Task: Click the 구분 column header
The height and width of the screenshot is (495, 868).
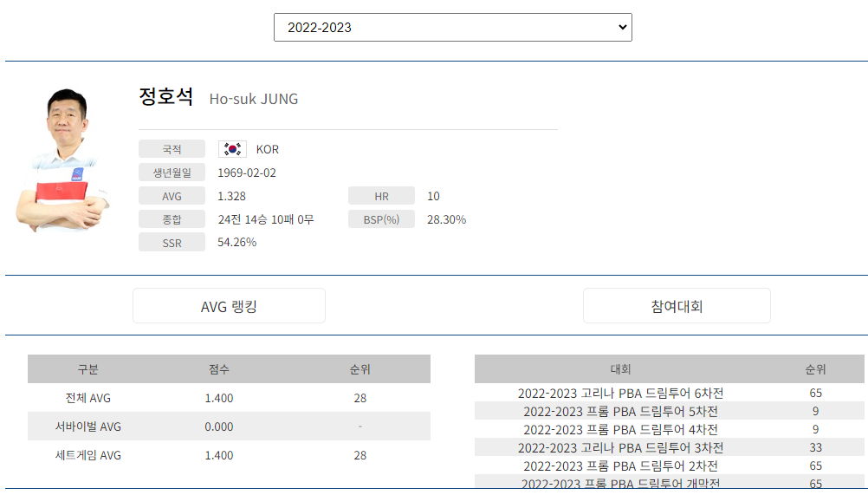Action: point(88,369)
